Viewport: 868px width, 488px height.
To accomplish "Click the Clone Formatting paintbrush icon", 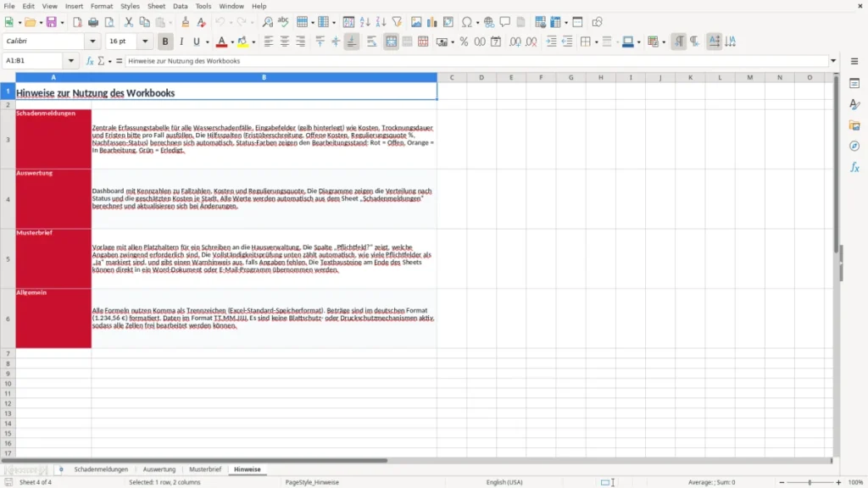I will pyautogui.click(x=186, y=22).
